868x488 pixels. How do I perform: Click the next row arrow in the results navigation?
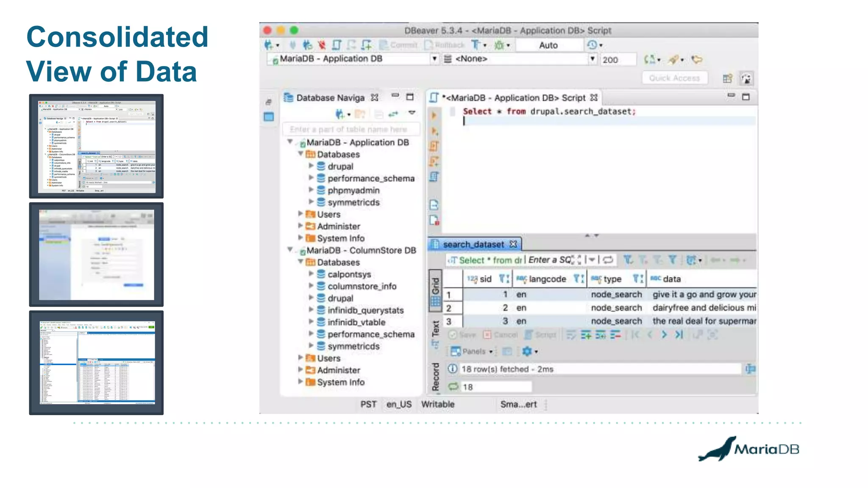664,335
